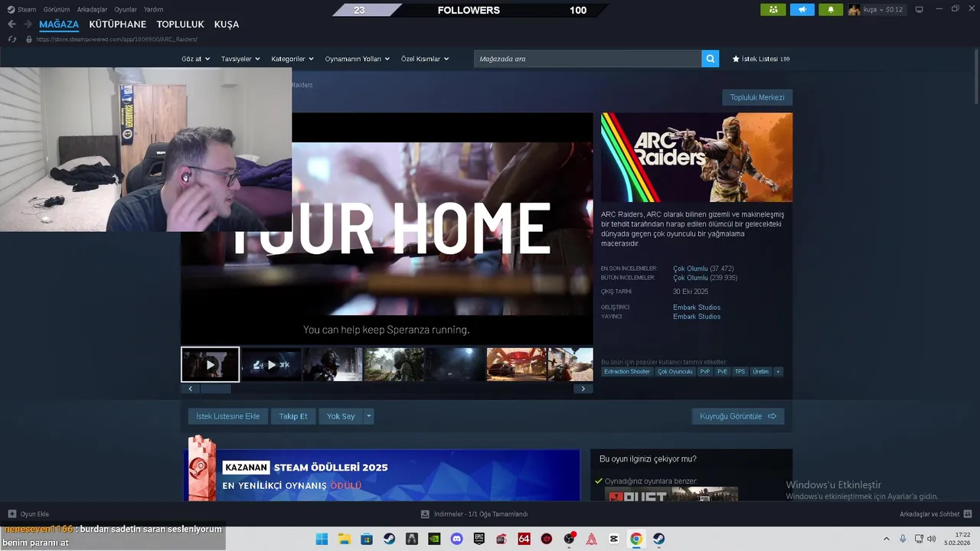980x551 pixels.
Task: Click in the Mağazada ara search field
Action: pyautogui.click(x=587, y=59)
